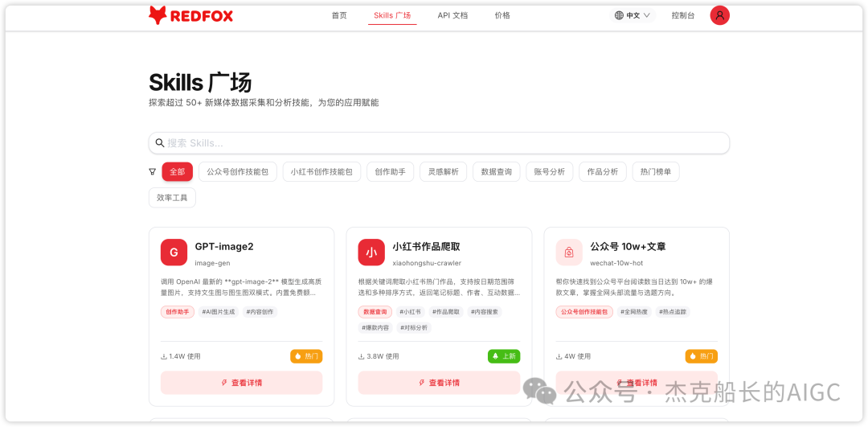
Task: Click download icon beside 3.8W 使用
Action: 362,357
